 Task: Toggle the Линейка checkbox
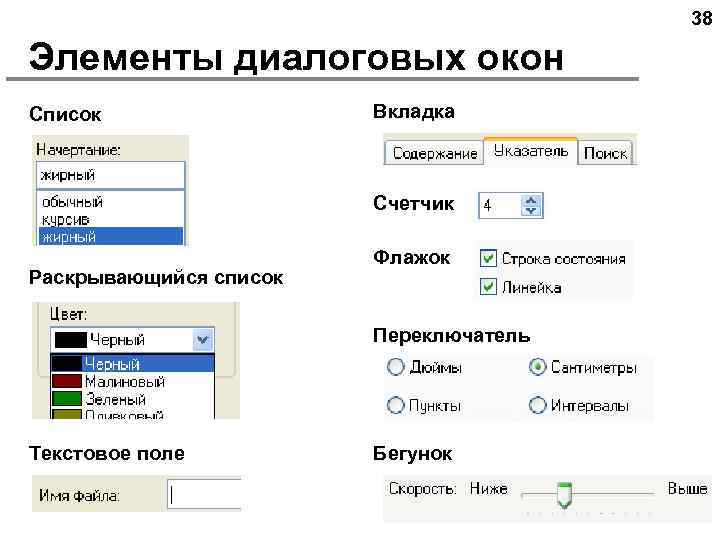click(x=488, y=287)
